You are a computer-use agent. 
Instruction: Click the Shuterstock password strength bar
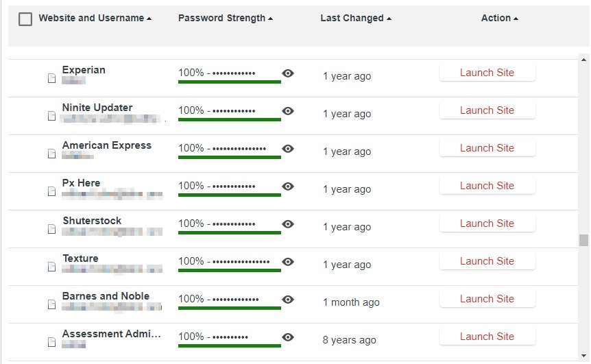[230, 232]
